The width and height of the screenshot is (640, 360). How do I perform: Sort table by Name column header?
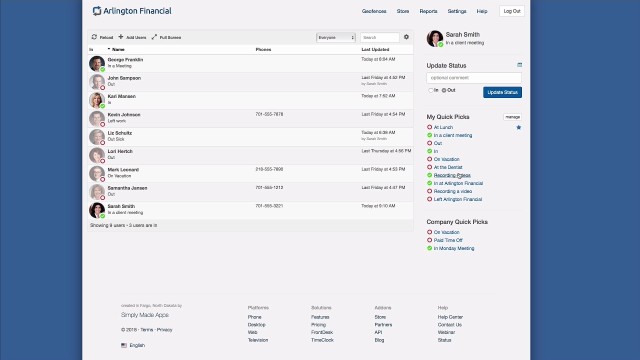coord(118,49)
